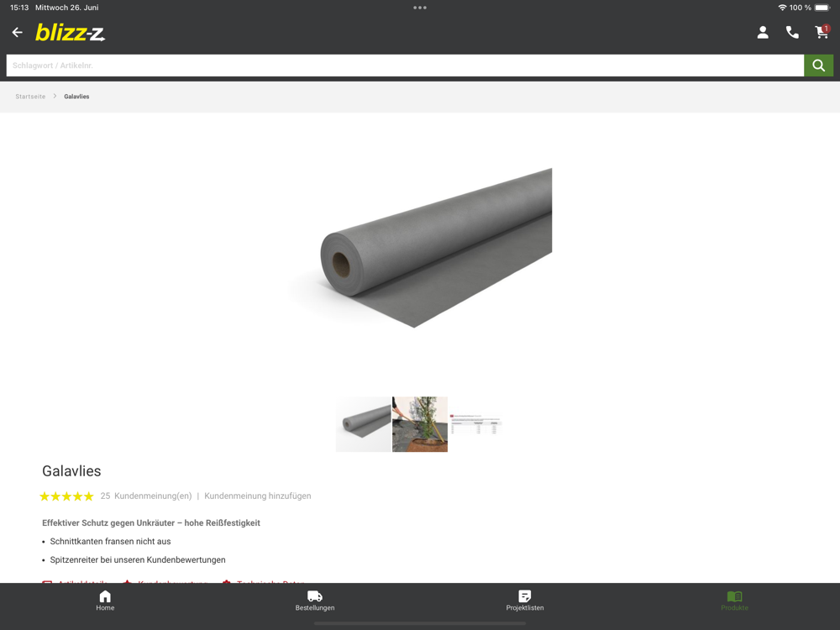The height and width of the screenshot is (630, 840).
Task: Open Bestellungen tab with truck icon
Action: [x=315, y=601]
